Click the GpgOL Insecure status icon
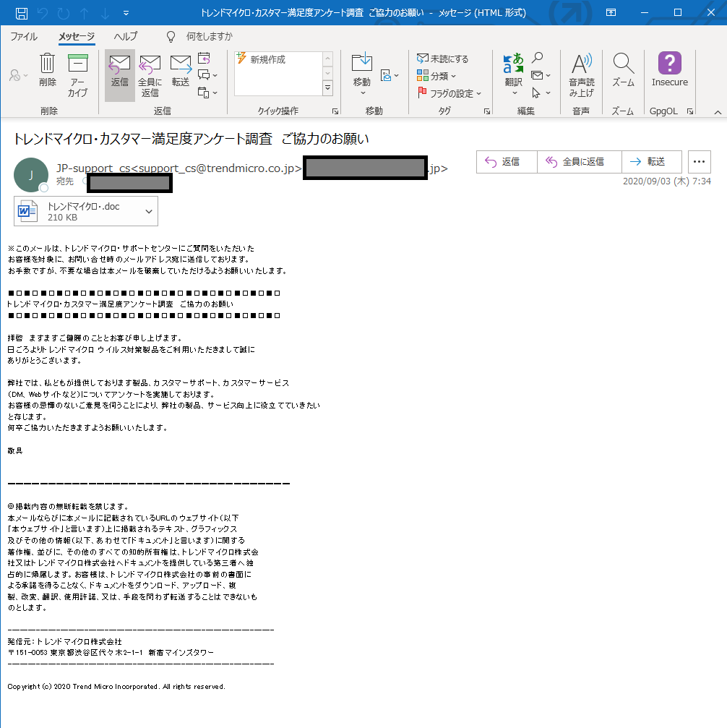 [x=669, y=70]
